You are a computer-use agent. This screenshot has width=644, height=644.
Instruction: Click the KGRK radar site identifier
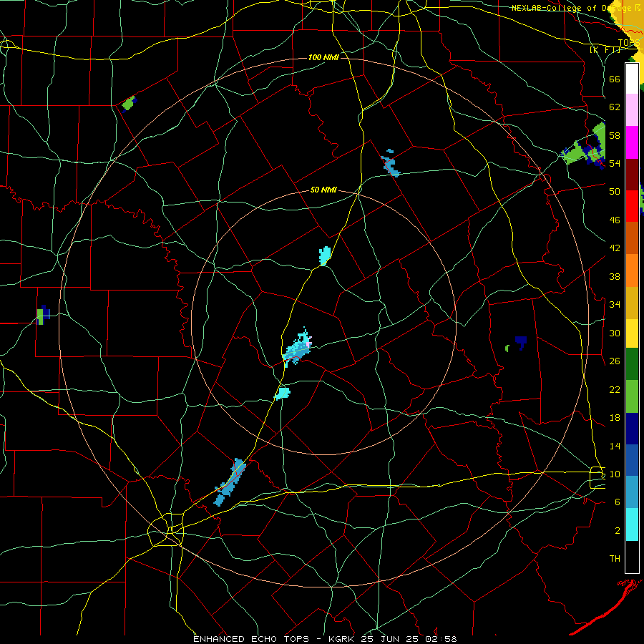pos(343,639)
